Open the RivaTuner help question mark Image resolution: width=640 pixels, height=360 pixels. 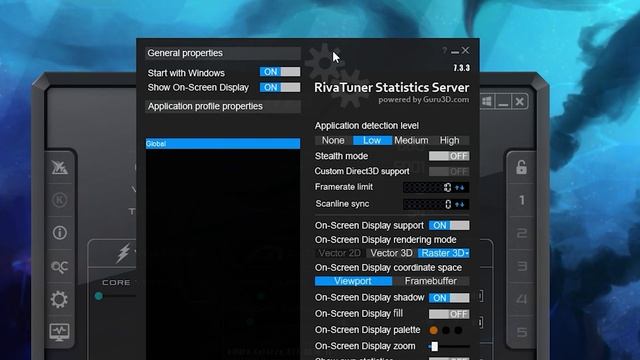(x=444, y=51)
